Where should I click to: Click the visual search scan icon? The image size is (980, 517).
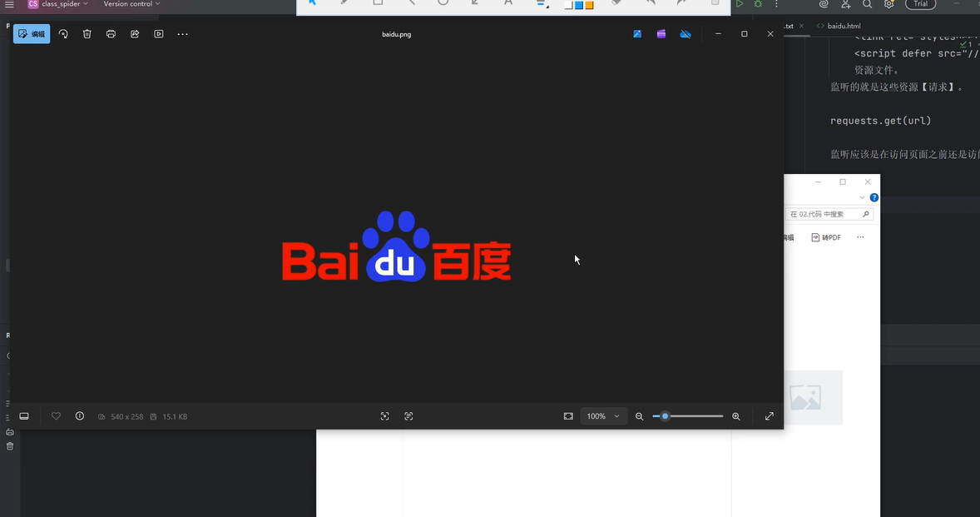point(385,416)
